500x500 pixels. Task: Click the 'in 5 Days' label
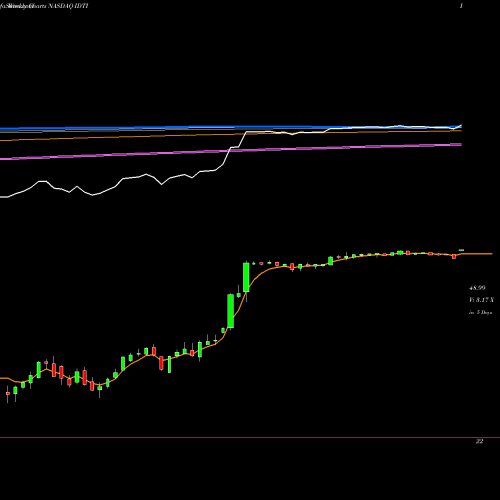[x=480, y=312]
